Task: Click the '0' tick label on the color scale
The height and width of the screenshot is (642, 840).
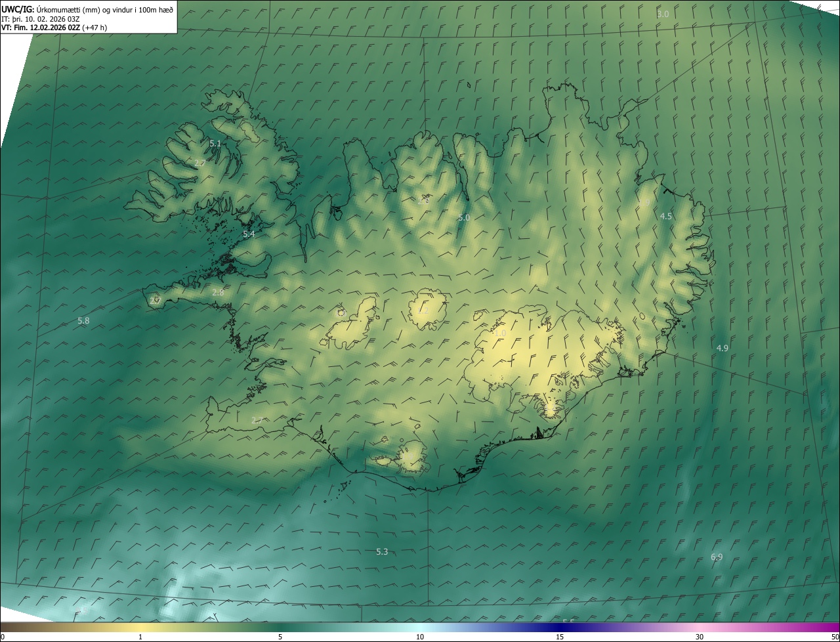Action: [3, 637]
